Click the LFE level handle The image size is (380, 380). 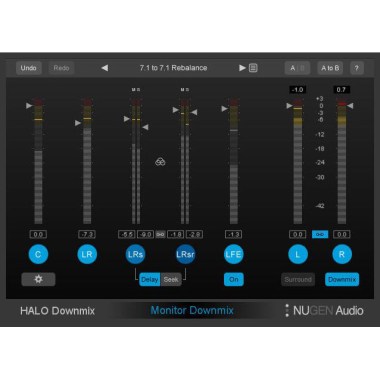pos(224,109)
